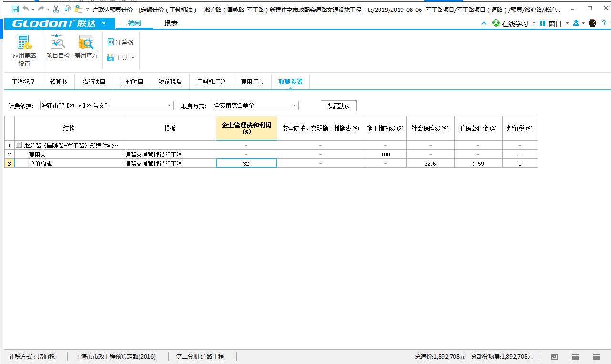Image resolution: width=611 pixels, height=364 pixels.
Task: Click the 增值税 value 9 in 单价构成 row
Action: (x=520, y=163)
